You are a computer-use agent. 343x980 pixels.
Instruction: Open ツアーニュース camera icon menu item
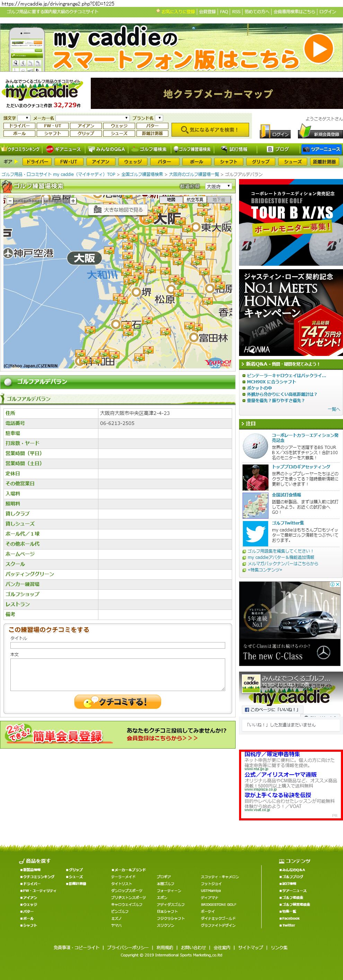pyautogui.click(x=322, y=149)
